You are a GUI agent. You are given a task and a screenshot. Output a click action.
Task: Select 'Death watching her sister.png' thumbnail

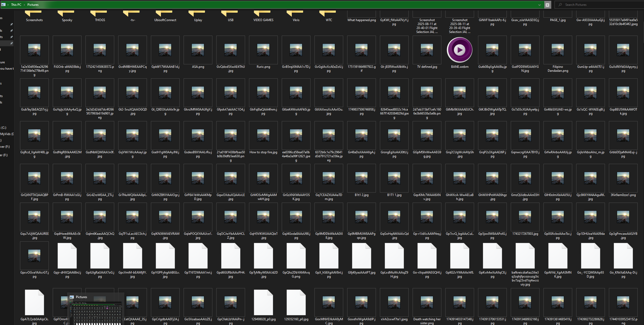[x=427, y=302]
